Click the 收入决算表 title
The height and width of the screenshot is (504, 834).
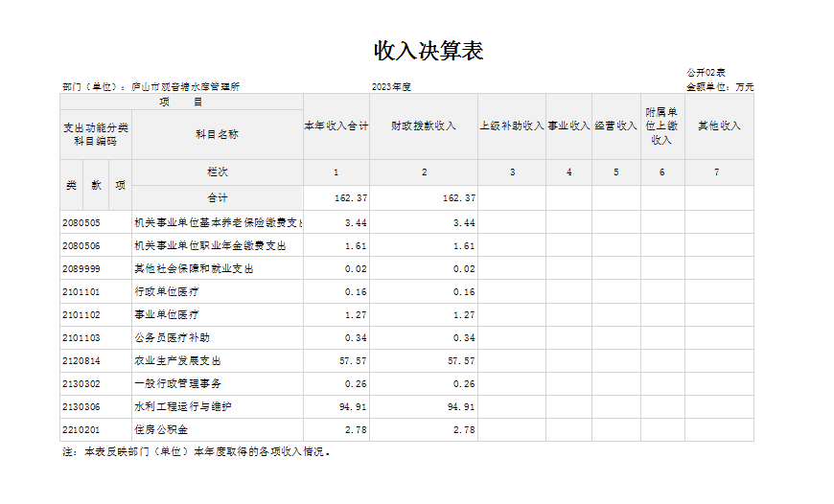point(429,52)
